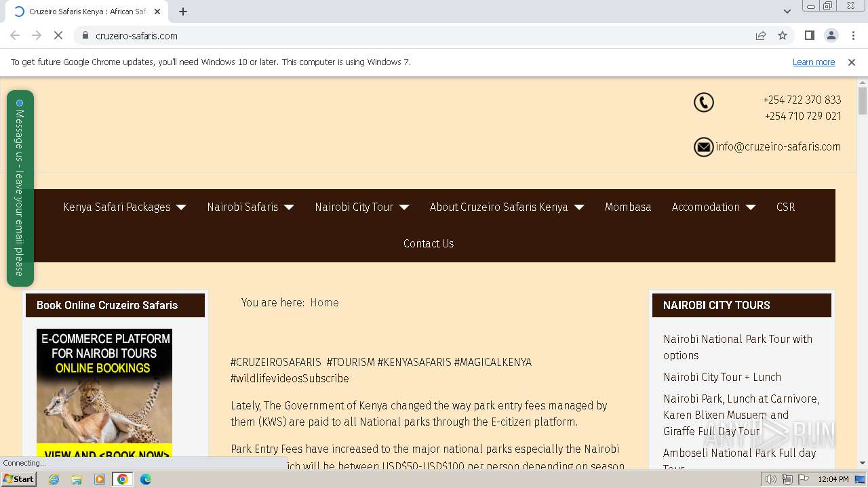Open file explorer folder in taskbar
868x488 pixels.
point(77,479)
